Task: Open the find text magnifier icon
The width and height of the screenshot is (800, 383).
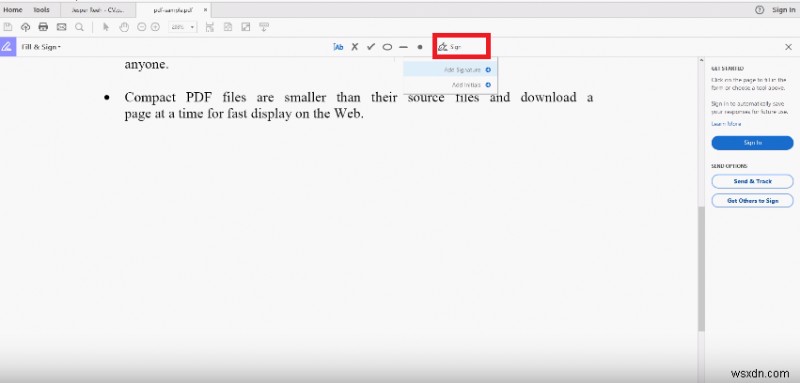Action: (x=79, y=27)
